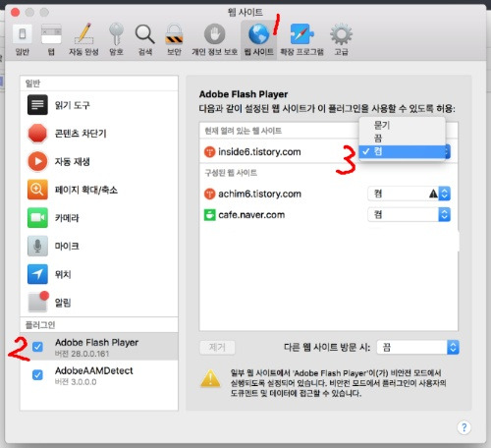Select 읽기 도구 in the sidebar
Image resolution: width=491 pixels, height=448 pixels.
pos(99,105)
